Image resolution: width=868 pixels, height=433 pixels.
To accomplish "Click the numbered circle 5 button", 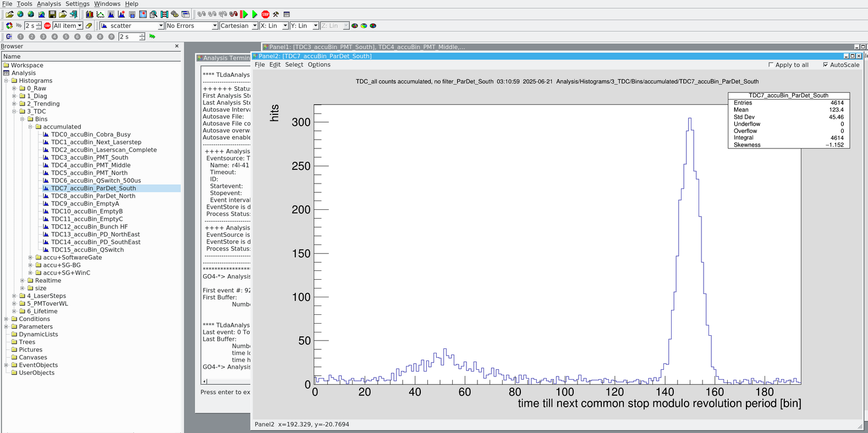I will pyautogui.click(x=66, y=36).
